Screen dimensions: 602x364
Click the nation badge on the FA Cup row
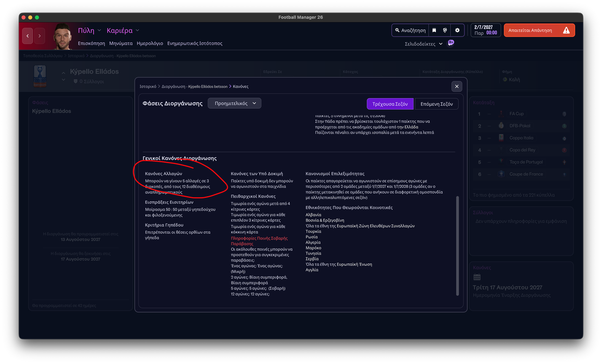564,114
